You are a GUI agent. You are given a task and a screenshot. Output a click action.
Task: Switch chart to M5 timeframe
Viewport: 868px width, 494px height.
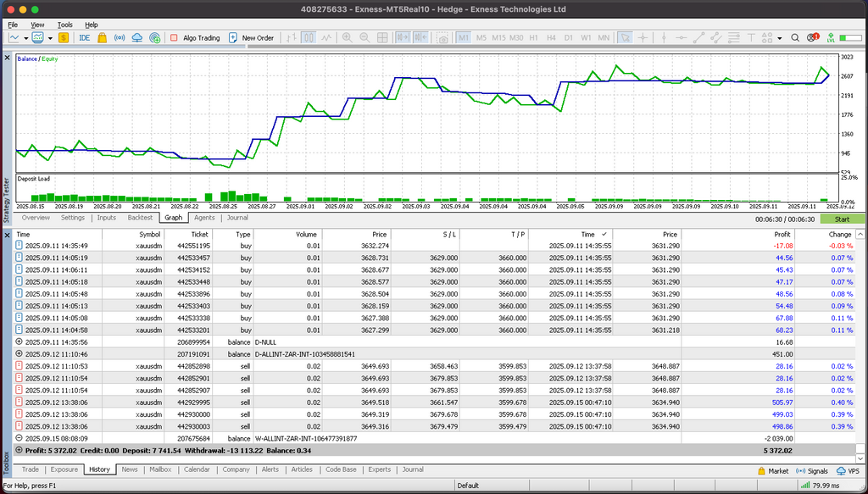pos(481,37)
